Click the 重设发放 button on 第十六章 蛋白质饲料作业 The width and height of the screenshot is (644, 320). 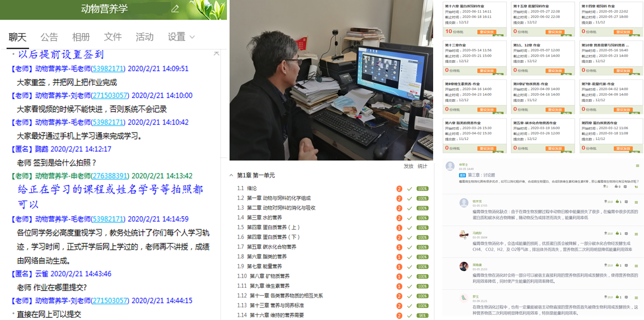(x=488, y=32)
